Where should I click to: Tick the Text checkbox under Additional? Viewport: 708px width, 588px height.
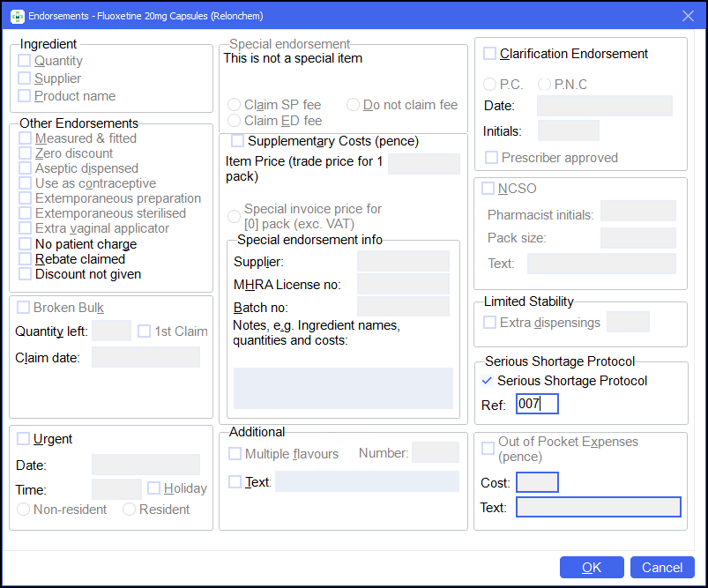point(235,481)
